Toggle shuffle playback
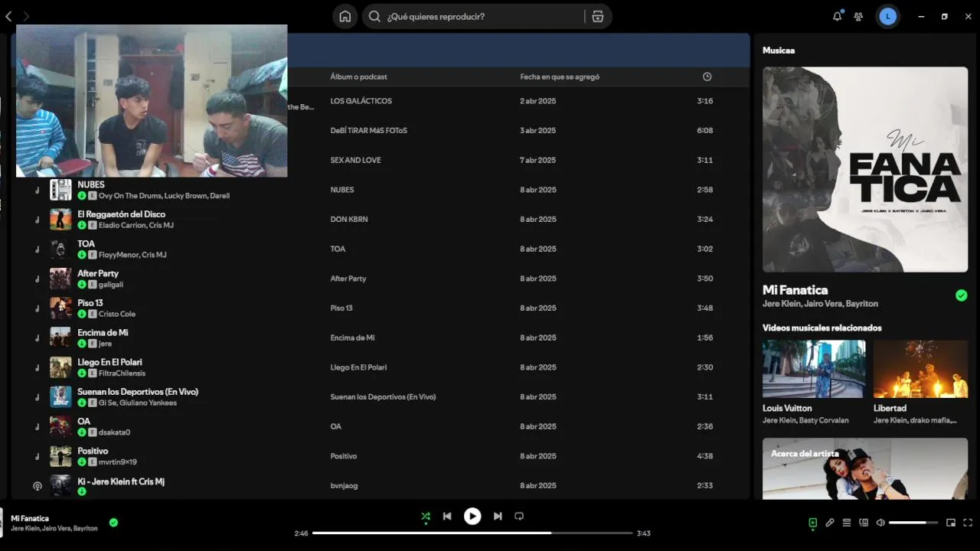The image size is (980, 551). point(426,517)
